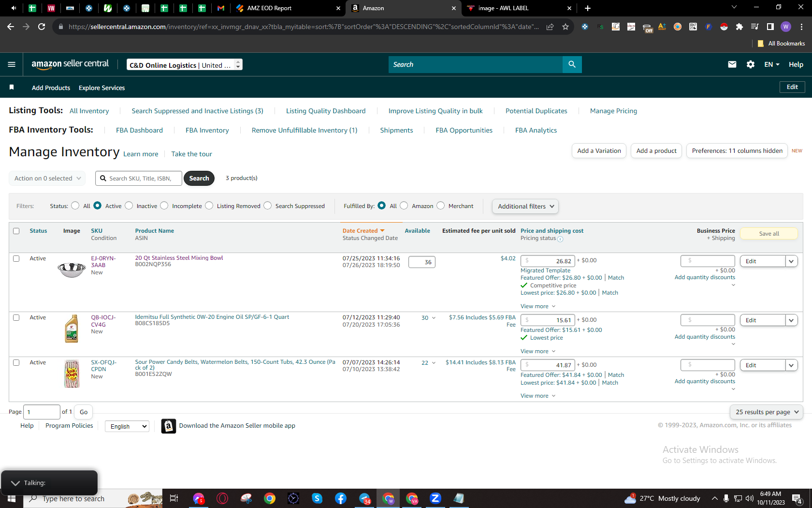Screen dimensions: 812x508
Task: Click the bookmark flag icon in favorites bar
Action: (x=12, y=87)
